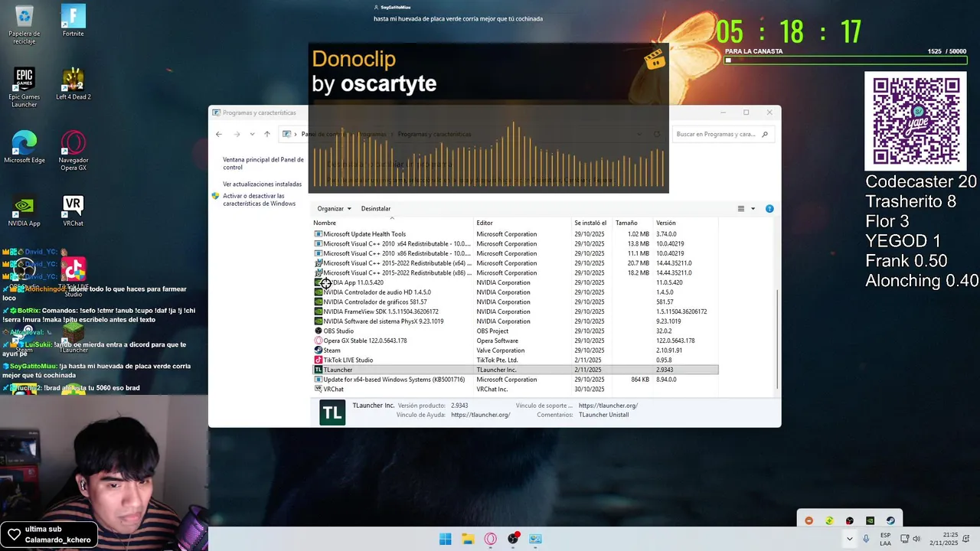The image size is (980, 551).
Task: Select Steam in programs list
Action: click(x=515, y=350)
